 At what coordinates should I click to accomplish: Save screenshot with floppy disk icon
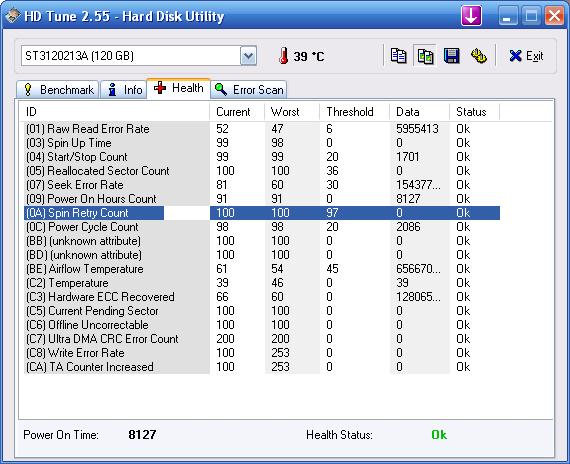(452, 56)
